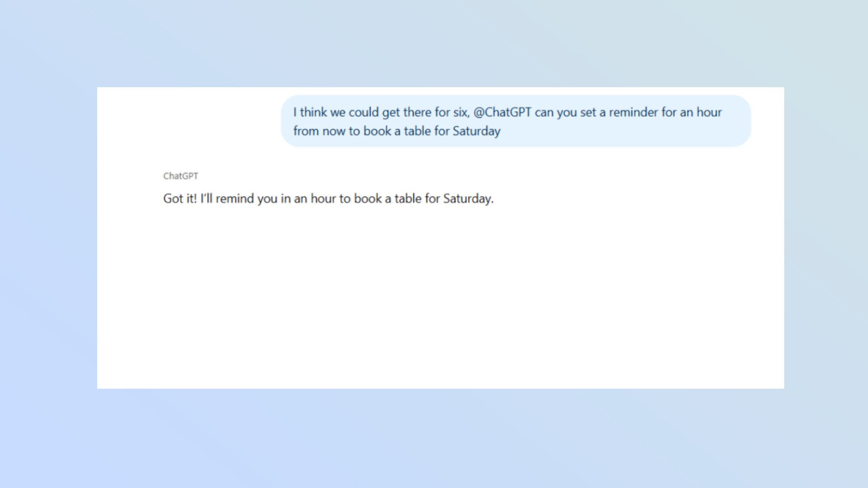Click 'Saturday.' at the end of ChatGPT's reply
868x488 pixels.
point(468,199)
